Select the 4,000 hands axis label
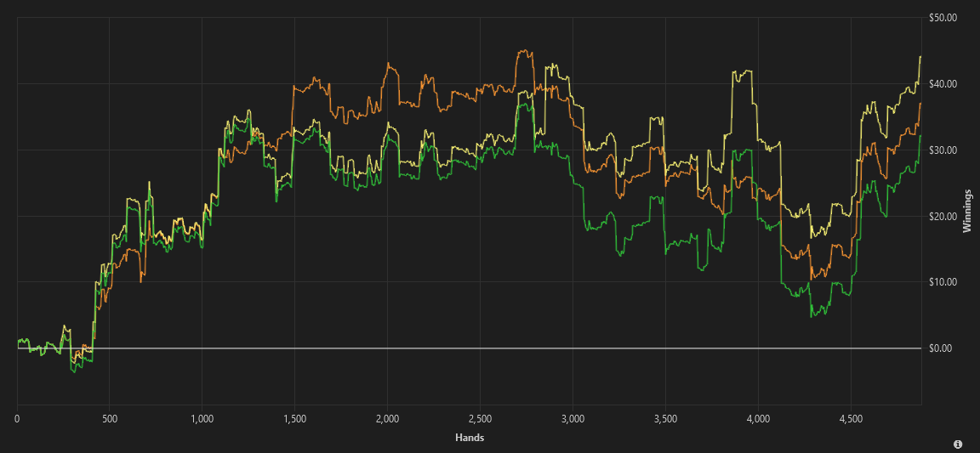Image resolution: width=980 pixels, height=453 pixels. (x=757, y=418)
